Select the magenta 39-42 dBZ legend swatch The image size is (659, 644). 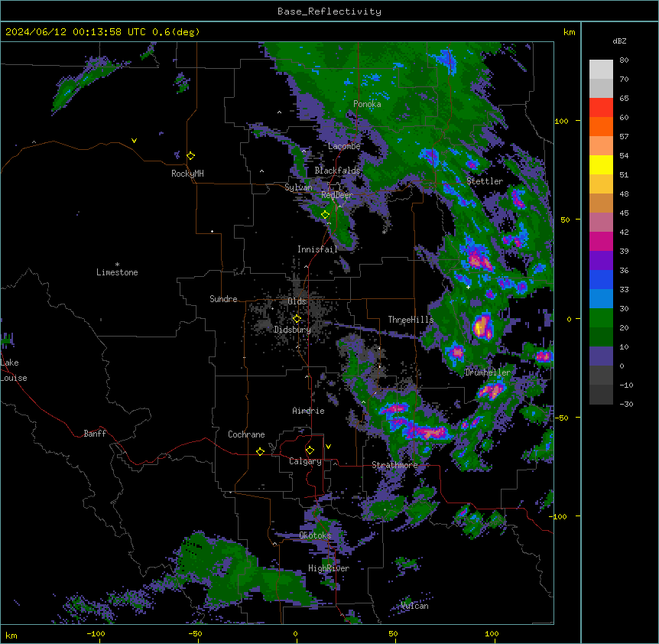point(601,241)
